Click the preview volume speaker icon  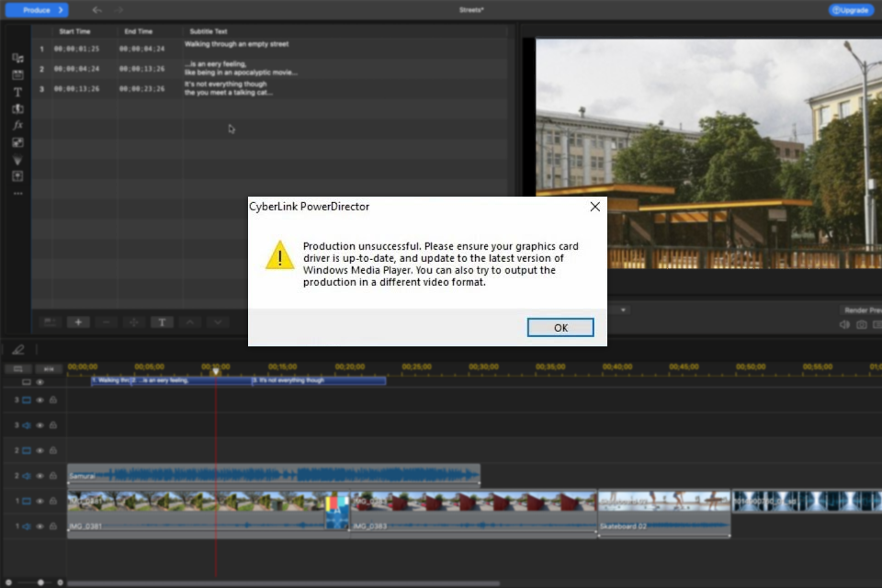(844, 324)
